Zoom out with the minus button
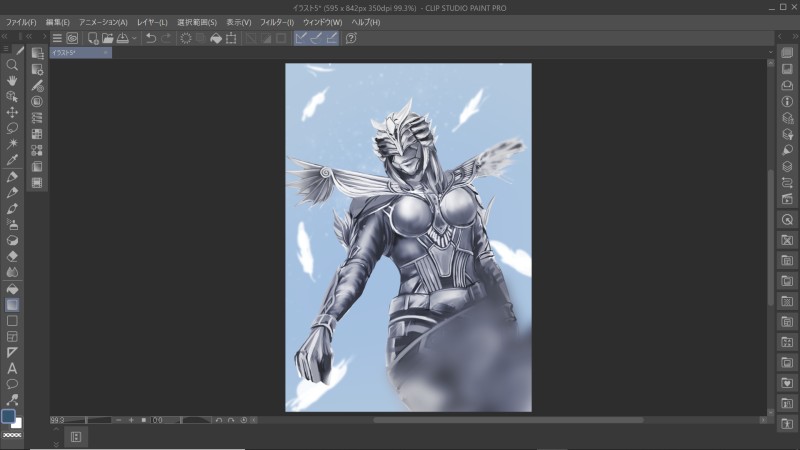 [x=118, y=420]
